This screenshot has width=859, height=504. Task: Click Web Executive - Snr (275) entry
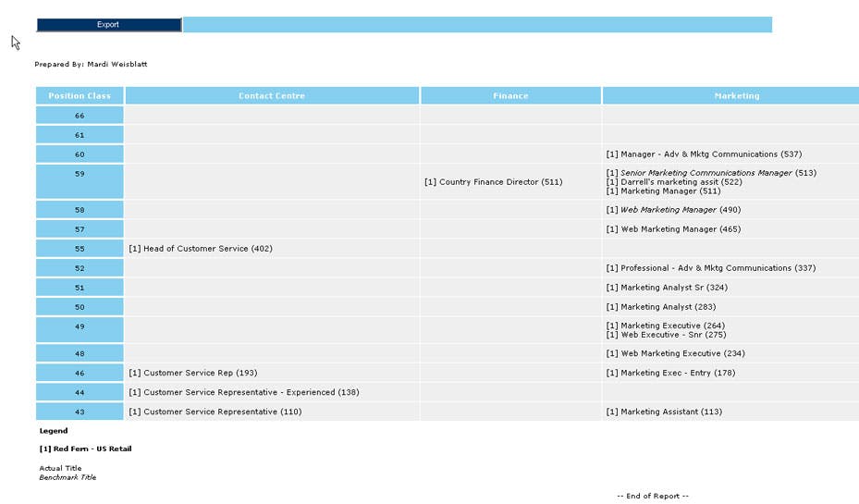(666, 335)
